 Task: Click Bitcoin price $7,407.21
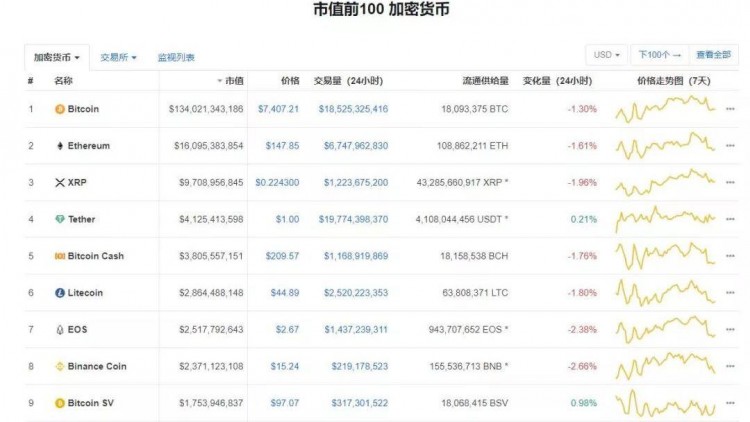coord(278,109)
